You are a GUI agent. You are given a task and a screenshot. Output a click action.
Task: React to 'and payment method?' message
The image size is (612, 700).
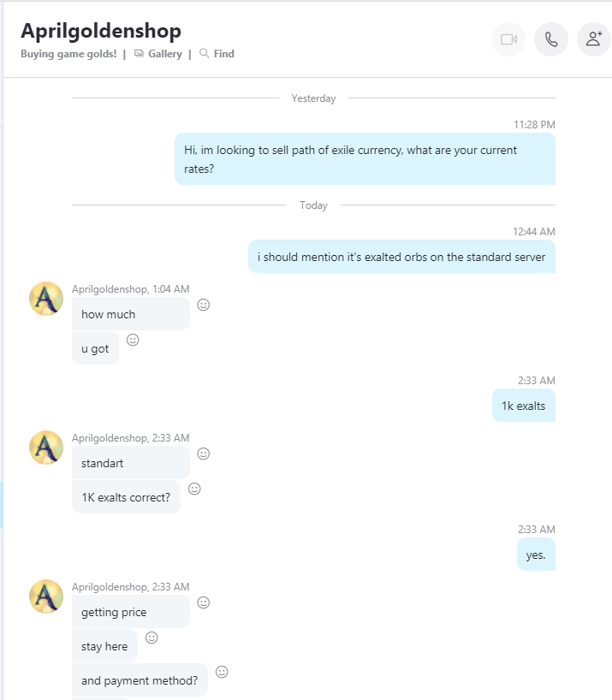[x=222, y=672]
